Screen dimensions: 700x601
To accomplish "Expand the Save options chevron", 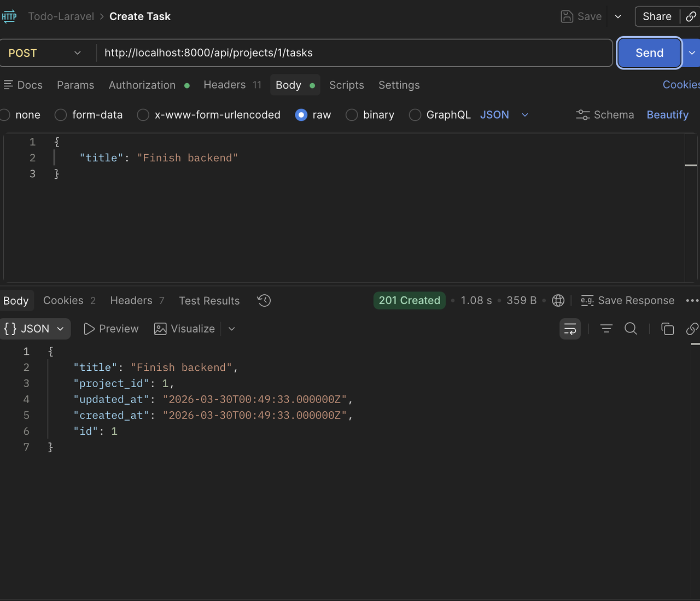I will click(x=618, y=16).
